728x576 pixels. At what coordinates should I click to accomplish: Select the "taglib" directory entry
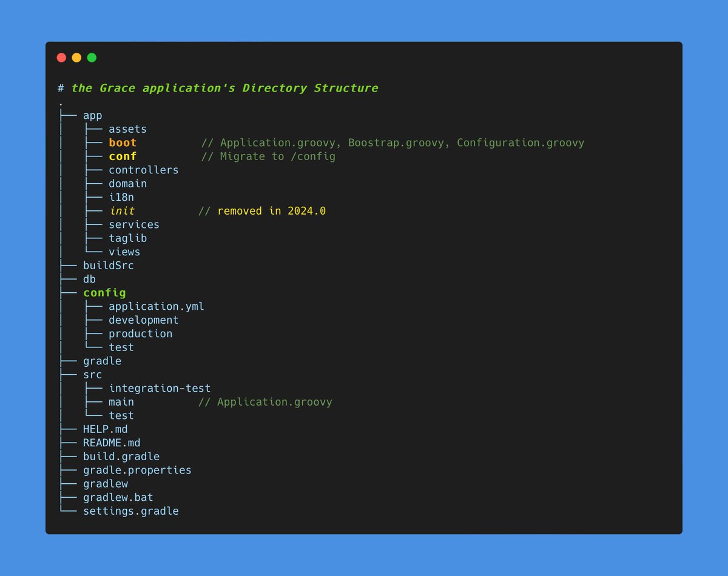pos(128,238)
